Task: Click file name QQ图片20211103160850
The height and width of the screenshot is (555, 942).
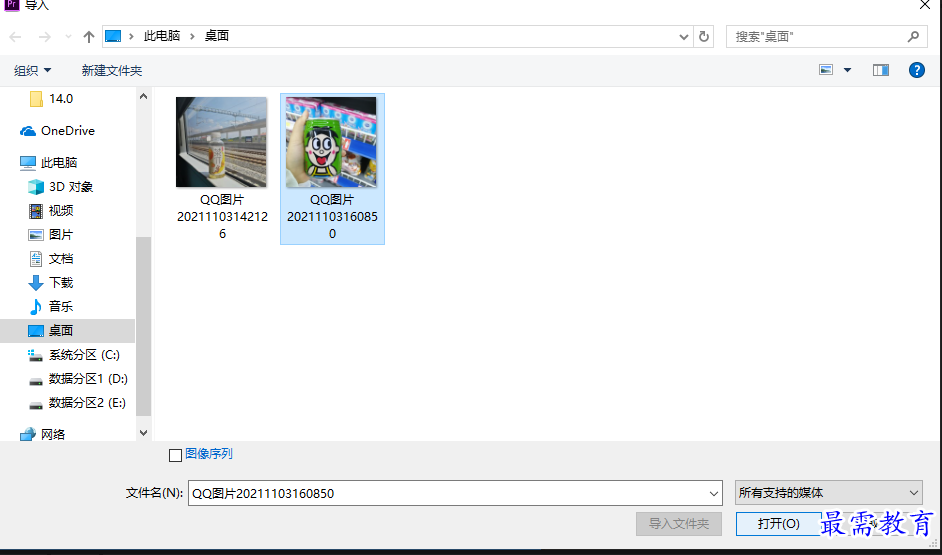Action: point(332,216)
